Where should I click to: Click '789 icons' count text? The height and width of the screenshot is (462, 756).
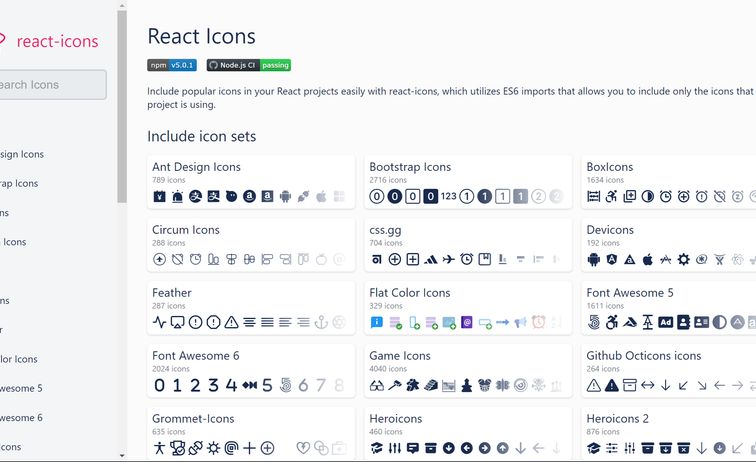169,180
